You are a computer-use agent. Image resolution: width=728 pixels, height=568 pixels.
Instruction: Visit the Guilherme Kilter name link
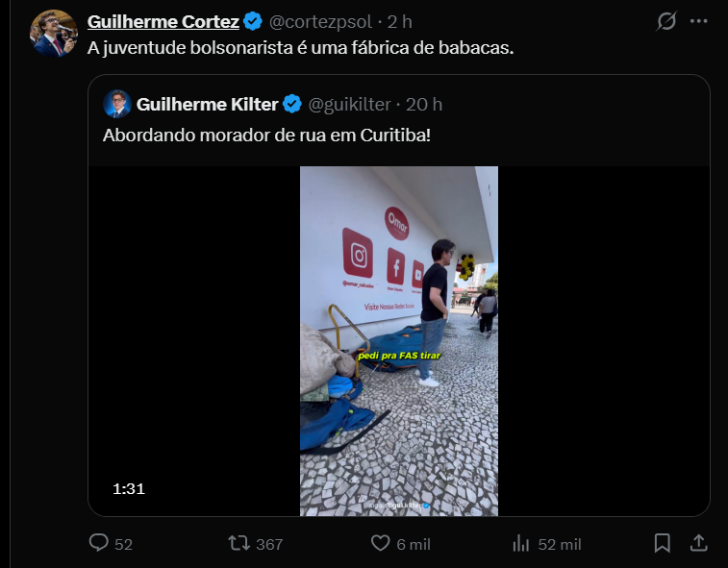click(x=206, y=104)
